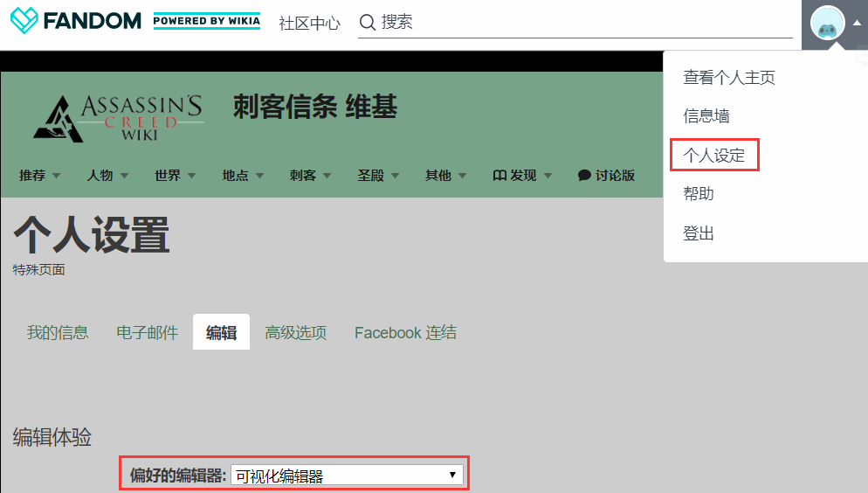Click POWERED BY WIKIA label
The height and width of the screenshot is (493, 868).
point(206,21)
